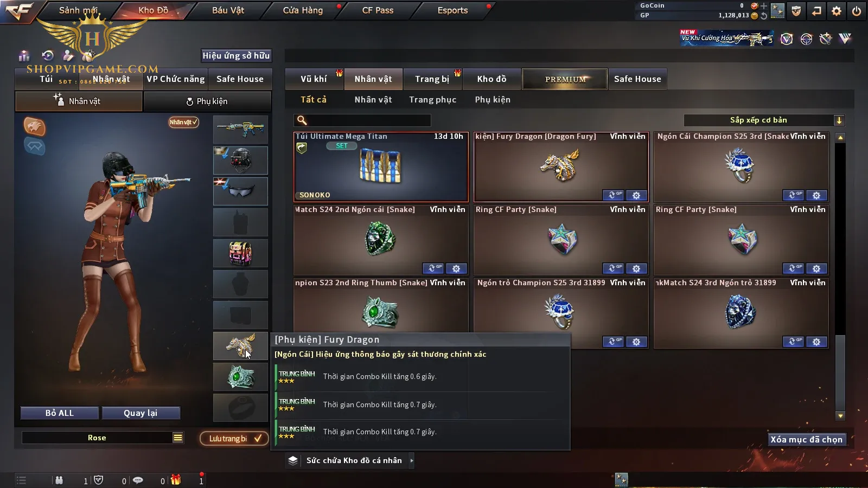Open the Sắp xếp cơ bản sort dropdown
868x488 pixels.
[764, 120]
